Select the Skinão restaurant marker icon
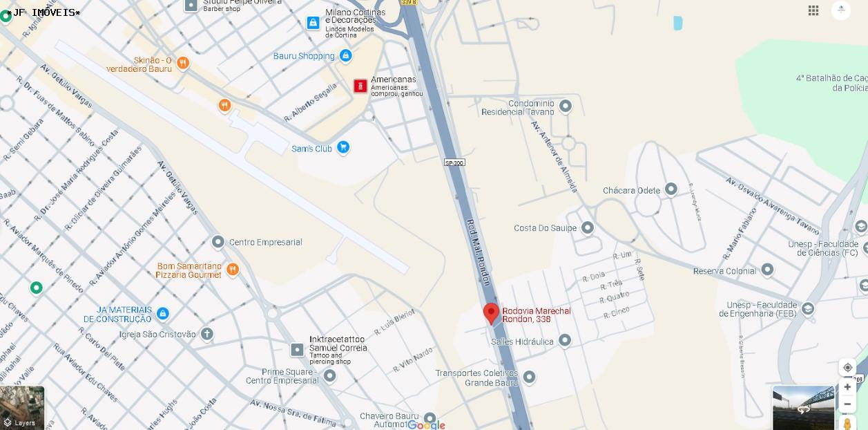This screenshot has height=430, width=868. [183, 64]
